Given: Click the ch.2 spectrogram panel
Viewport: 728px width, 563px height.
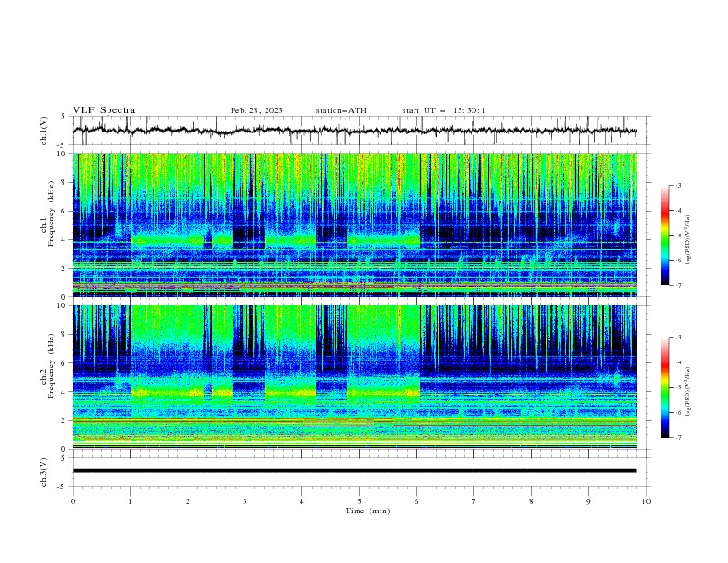Looking at the screenshot, I should (355, 377).
